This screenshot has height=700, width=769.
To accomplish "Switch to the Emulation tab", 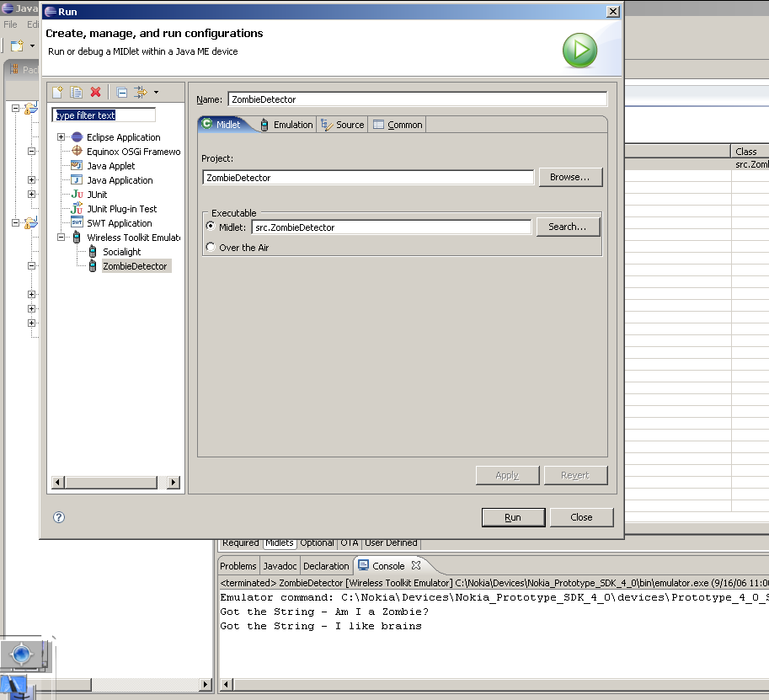I will 286,125.
